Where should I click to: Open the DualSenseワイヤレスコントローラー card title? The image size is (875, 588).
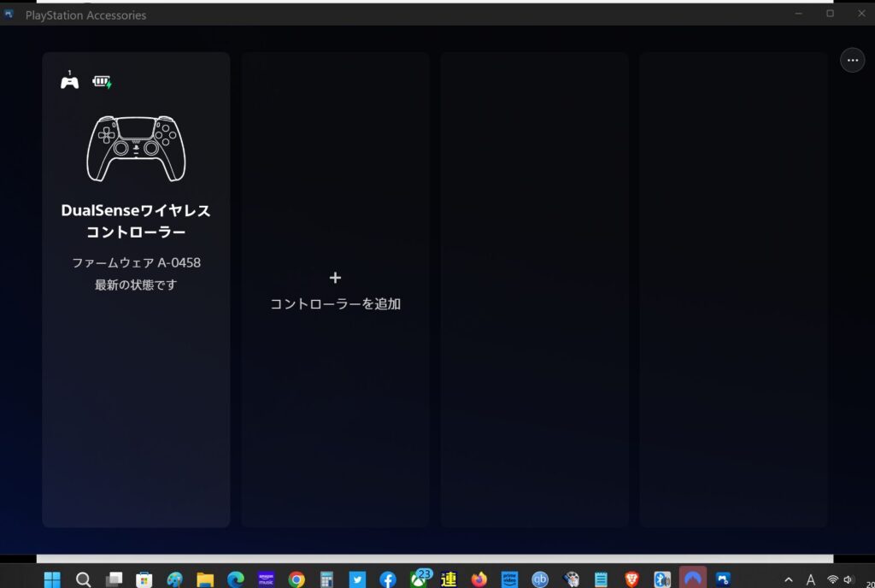point(136,220)
